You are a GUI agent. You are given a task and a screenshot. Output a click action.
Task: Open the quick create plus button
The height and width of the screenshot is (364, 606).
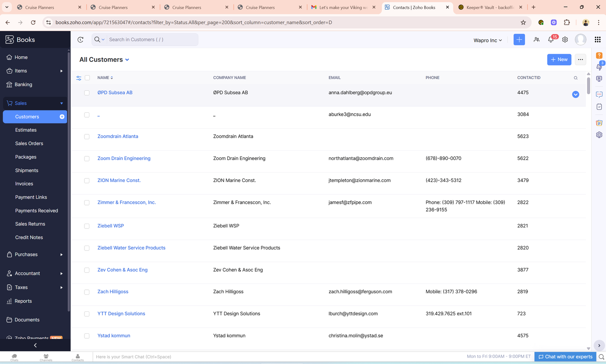point(519,40)
